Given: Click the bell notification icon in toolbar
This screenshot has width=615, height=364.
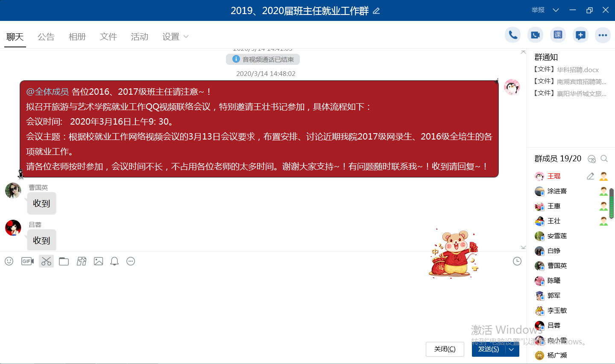Looking at the screenshot, I should [x=114, y=261].
